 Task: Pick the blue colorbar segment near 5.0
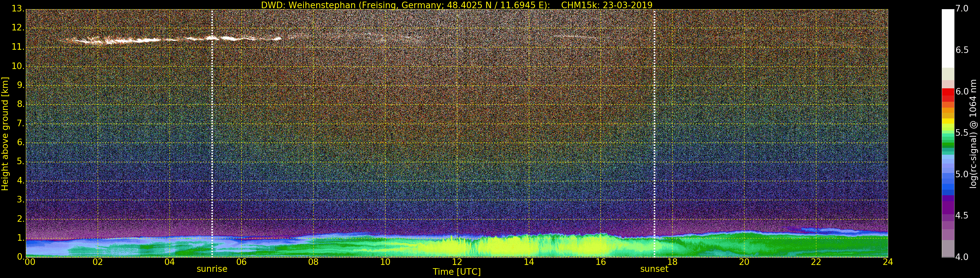tap(948, 176)
